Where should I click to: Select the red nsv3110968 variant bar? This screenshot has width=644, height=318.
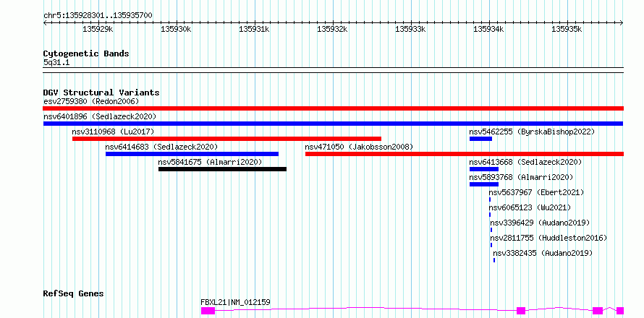(226, 139)
